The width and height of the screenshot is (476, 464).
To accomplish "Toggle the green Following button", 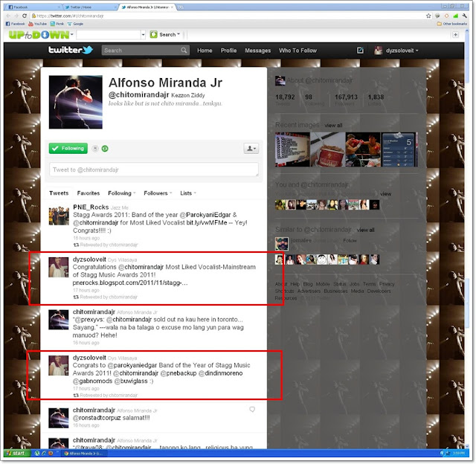I will [68, 149].
